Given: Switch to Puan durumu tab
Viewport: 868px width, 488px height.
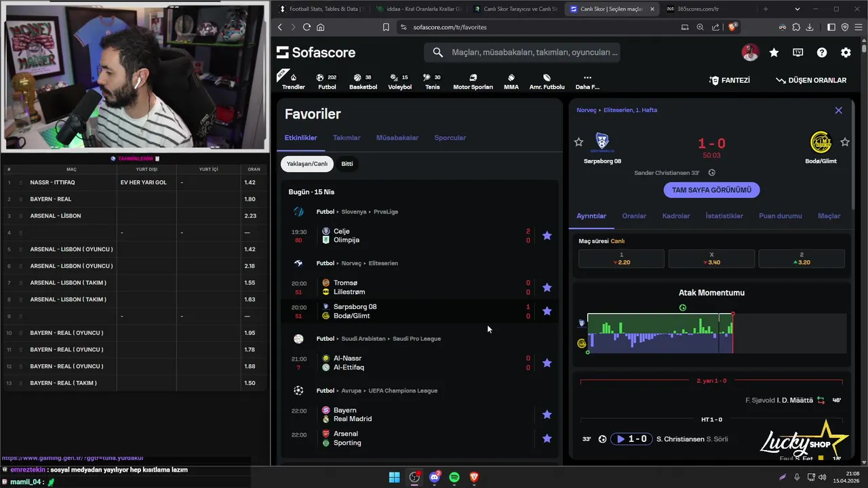Looking at the screenshot, I should click(x=781, y=216).
